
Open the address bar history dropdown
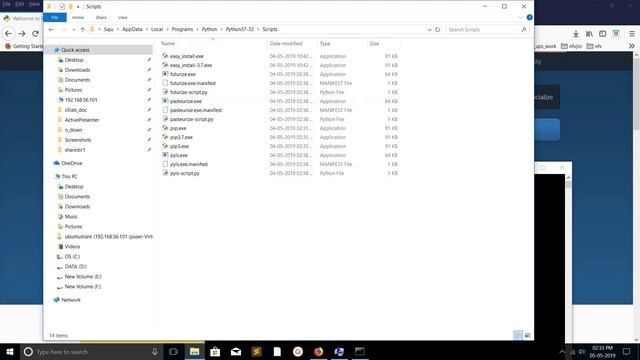pos(429,30)
